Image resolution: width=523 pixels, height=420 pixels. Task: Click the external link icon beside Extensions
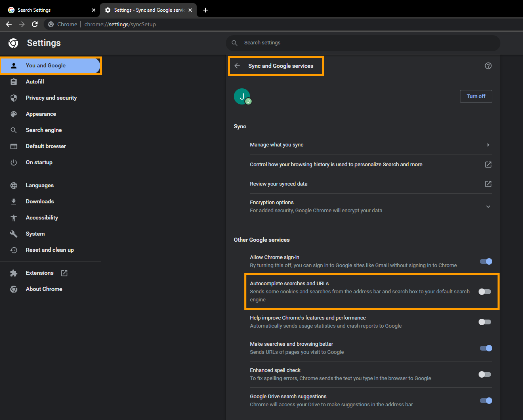coord(64,273)
